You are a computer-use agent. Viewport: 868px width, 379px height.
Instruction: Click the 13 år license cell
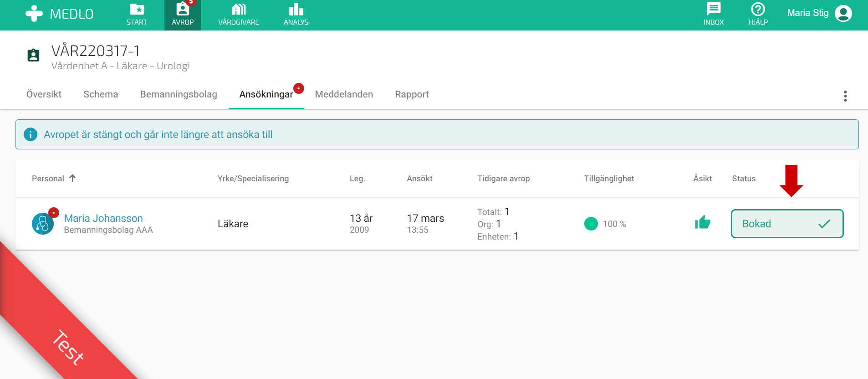pos(361,218)
